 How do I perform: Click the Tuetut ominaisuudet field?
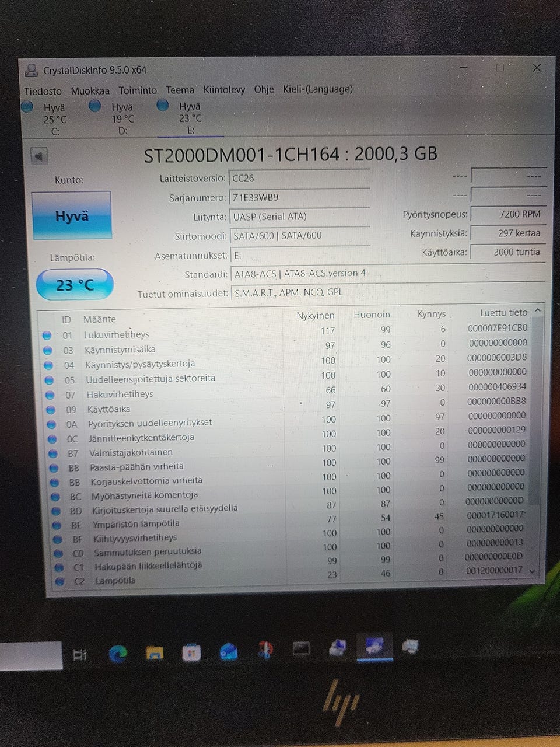click(x=389, y=292)
